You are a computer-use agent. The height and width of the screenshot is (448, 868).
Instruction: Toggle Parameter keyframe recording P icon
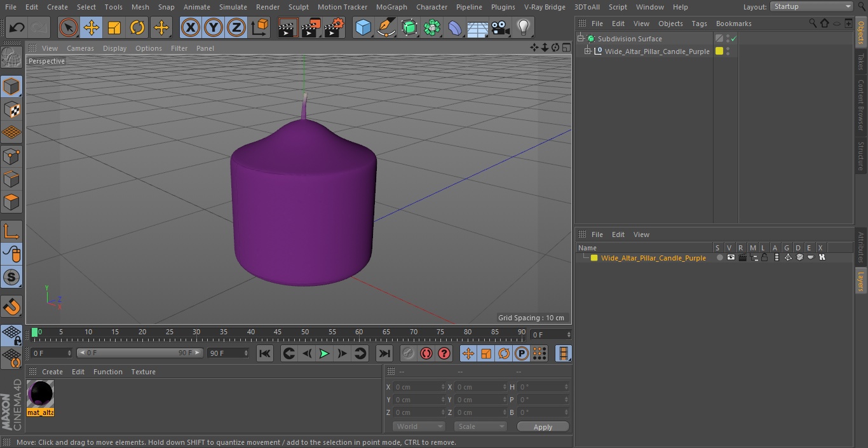(522, 353)
